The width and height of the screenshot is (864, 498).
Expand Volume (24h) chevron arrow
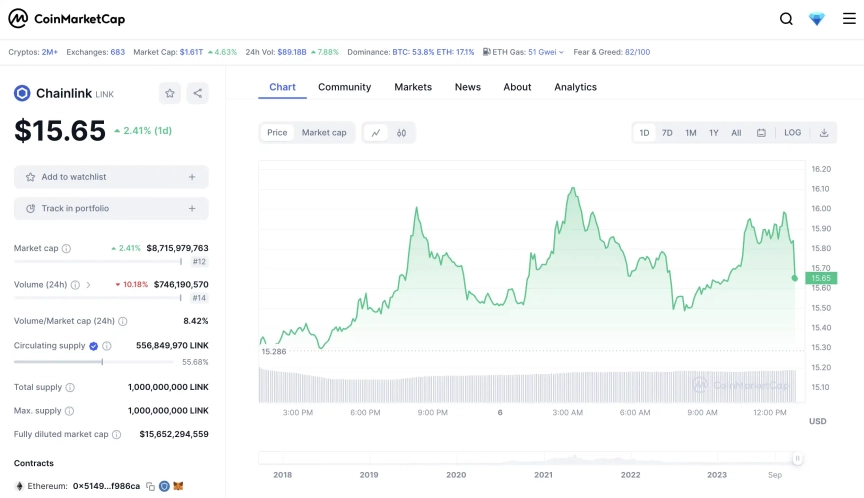coord(88,285)
